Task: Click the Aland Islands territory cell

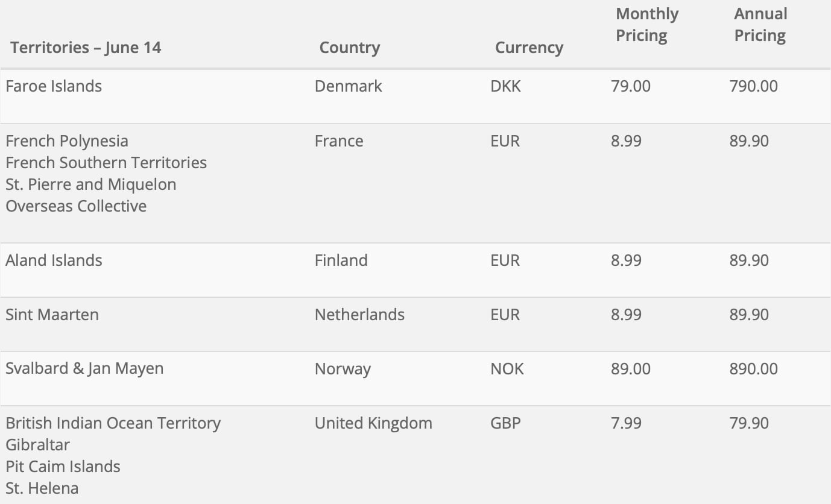Action: click(54, 260)
